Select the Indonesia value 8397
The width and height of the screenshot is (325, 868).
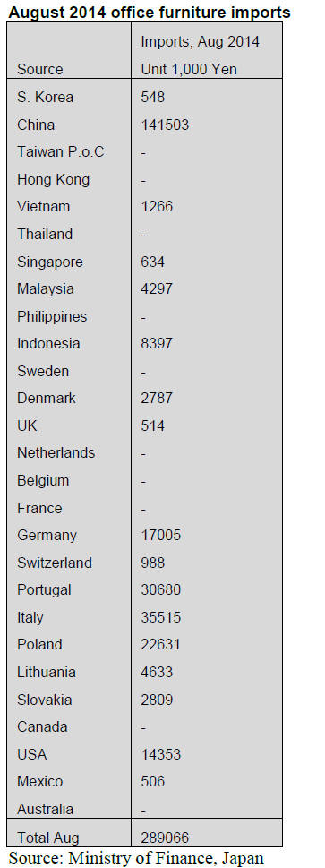157,343
